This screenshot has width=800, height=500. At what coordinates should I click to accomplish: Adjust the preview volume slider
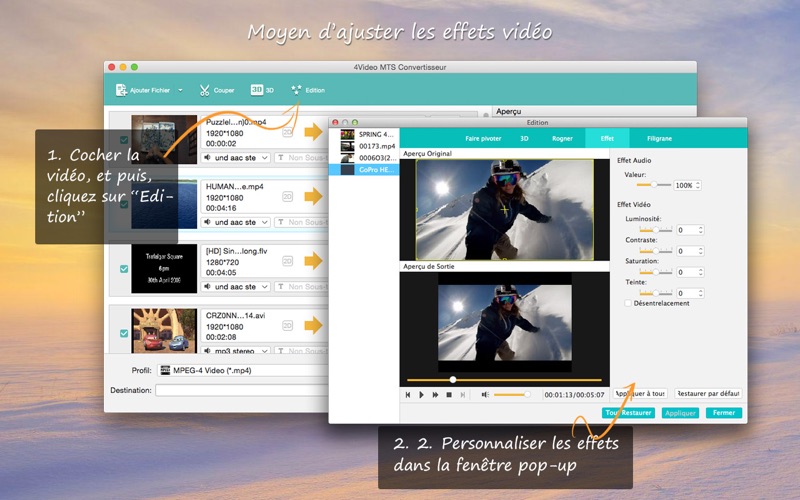pos(512,394)
